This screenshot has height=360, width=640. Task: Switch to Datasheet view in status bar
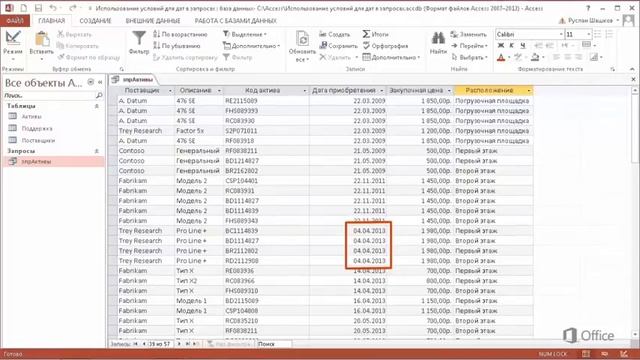[x=586, y=354]
